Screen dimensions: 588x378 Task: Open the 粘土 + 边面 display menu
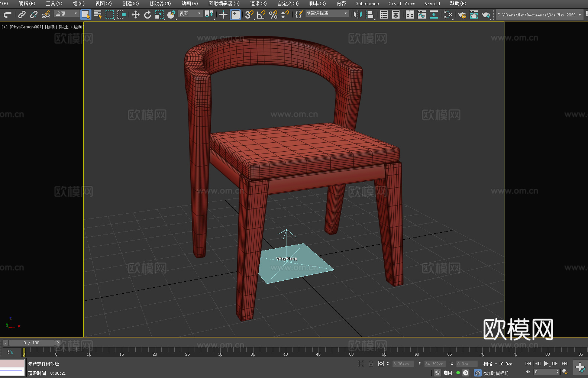pos(71,27)
